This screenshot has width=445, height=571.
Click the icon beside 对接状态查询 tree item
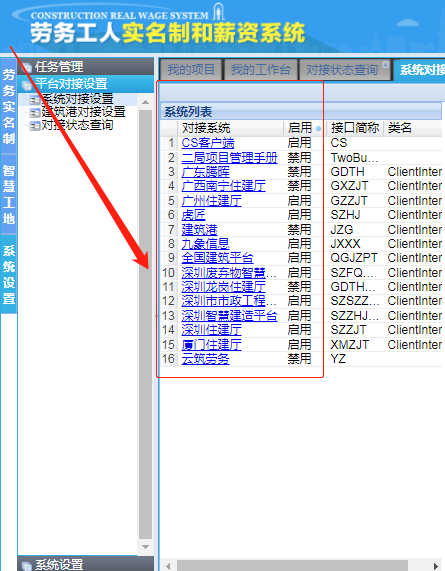point(35,126)
